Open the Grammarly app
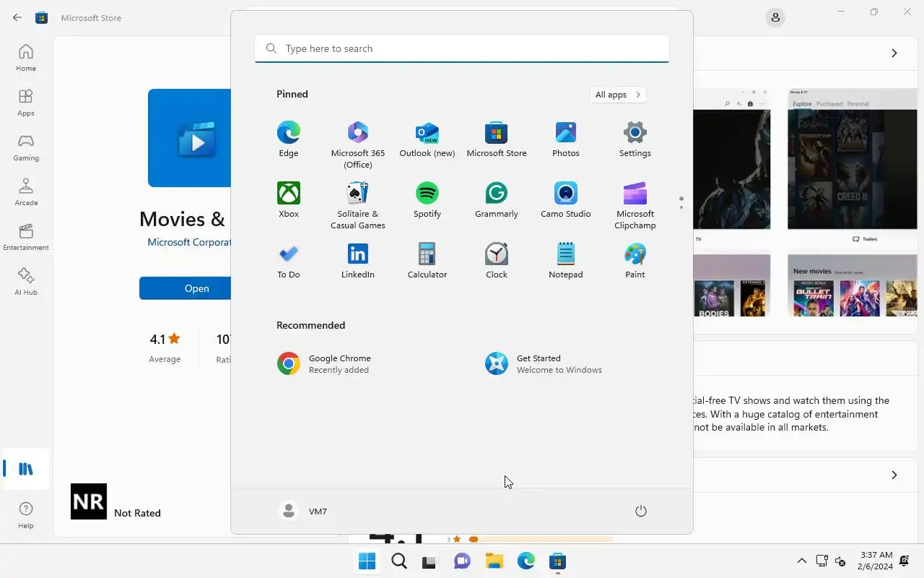Screen dimensions: 924x578 pyautogui.click(x=497, y=199)
